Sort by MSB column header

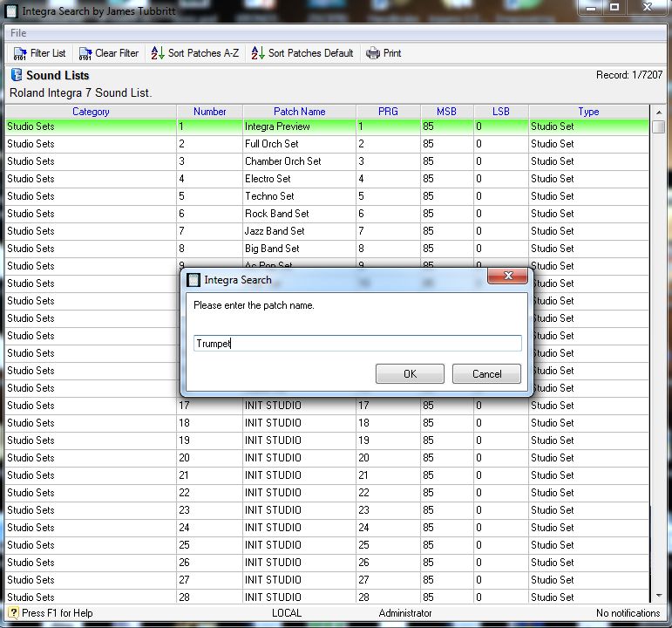(x=446, y=112)
